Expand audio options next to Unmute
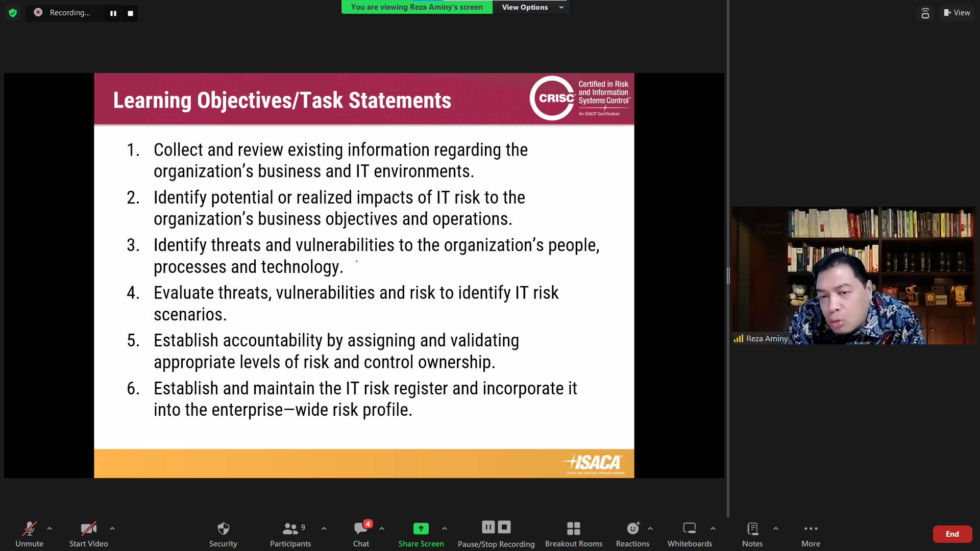The image size is (980, 551). [x=50, y=529]
